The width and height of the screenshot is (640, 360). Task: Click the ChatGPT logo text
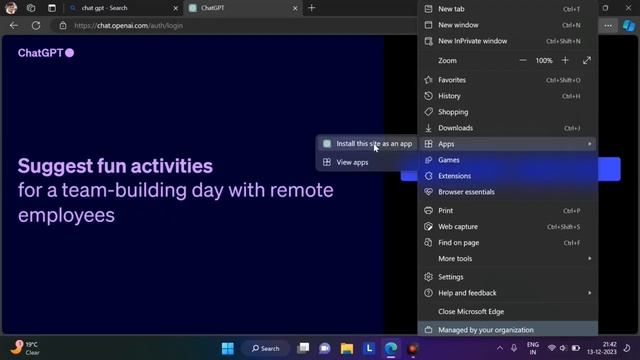pyautogui.click(x=46, y=53)
